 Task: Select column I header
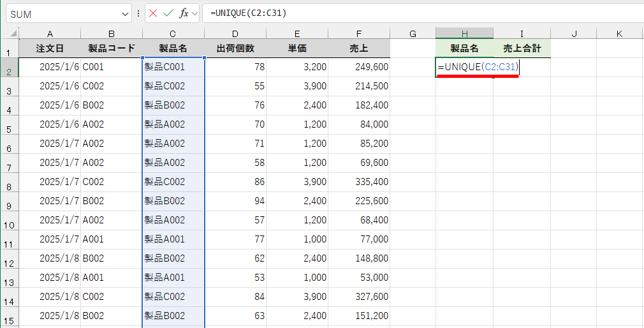[522, 34]
